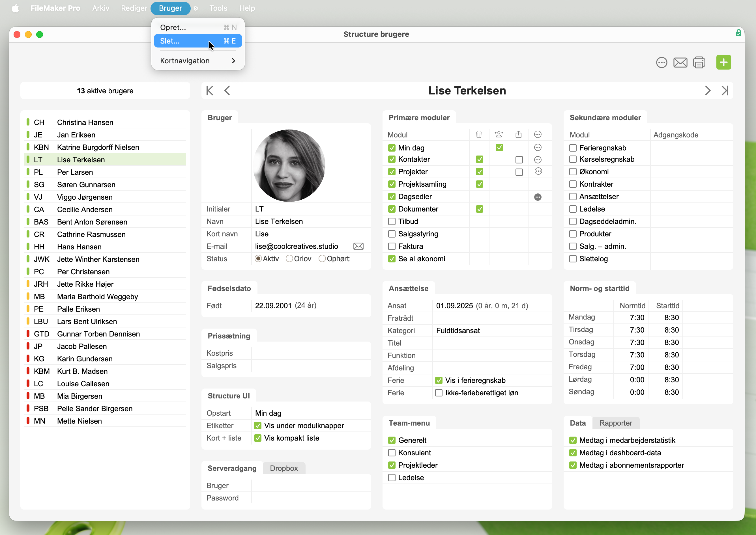756x535 pixels.
Task: Click the printer icon in toolbar
Action: tap(699, 62)
